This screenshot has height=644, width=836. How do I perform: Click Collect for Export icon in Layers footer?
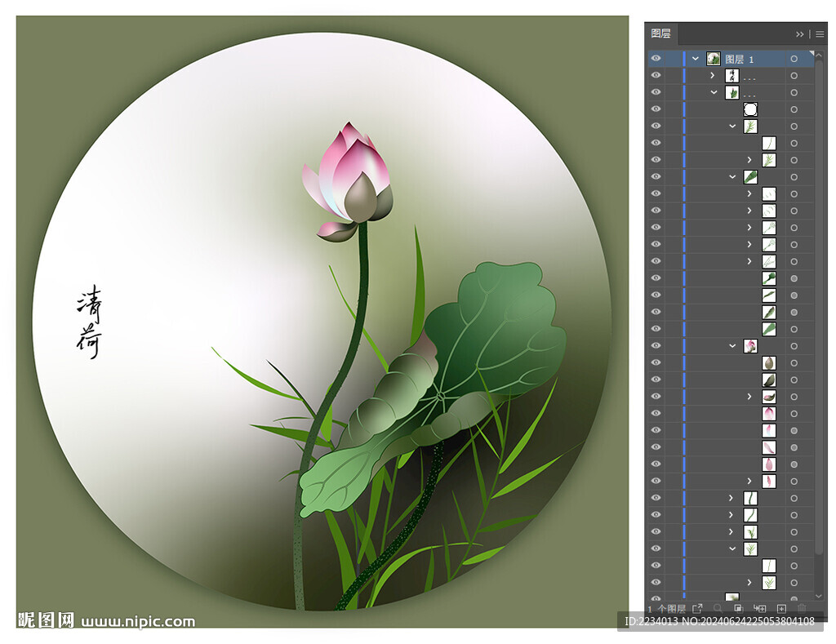tap(697, 609)
